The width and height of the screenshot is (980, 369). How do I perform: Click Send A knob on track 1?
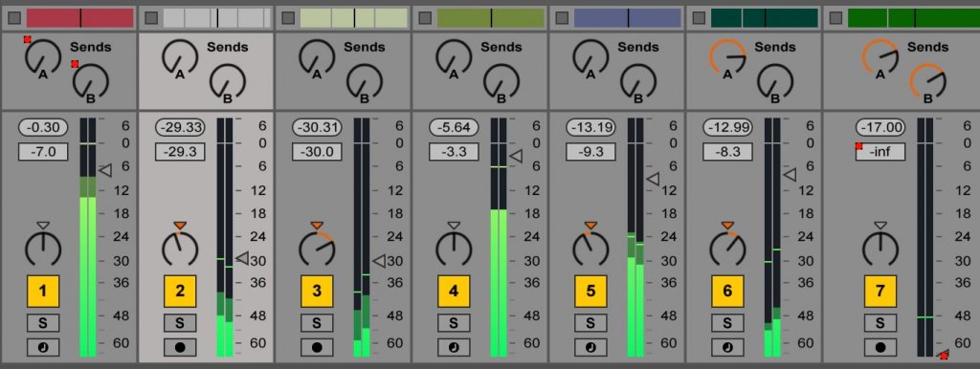(42, 57)
